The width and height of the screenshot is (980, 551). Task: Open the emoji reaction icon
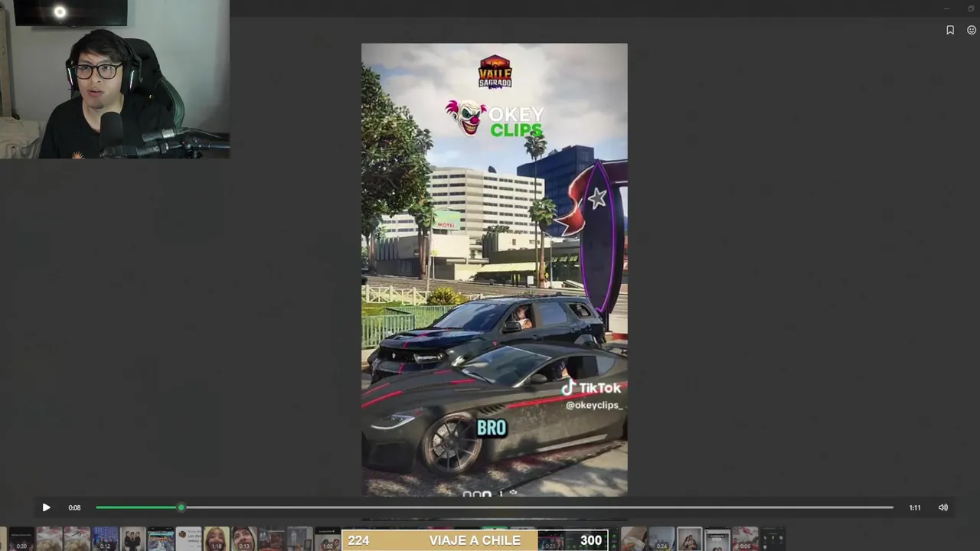click(972, 30)
